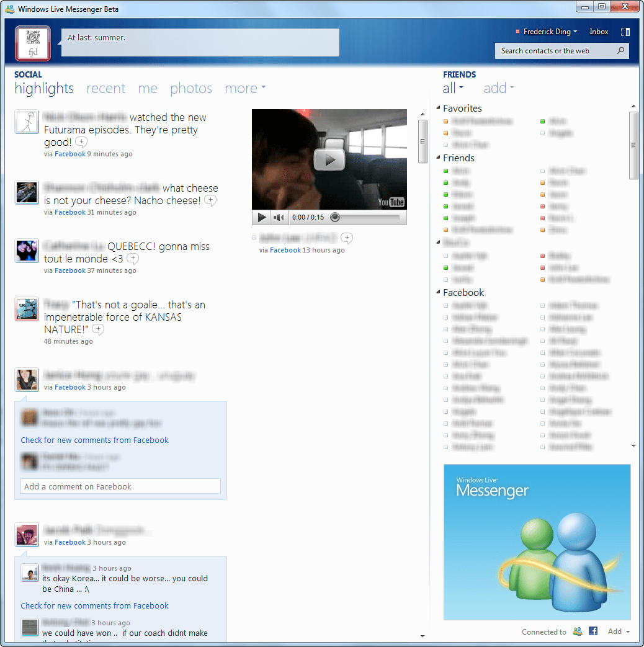Play the video with center play button
Viewport: 644px width, 647px height.
(329, 159)
